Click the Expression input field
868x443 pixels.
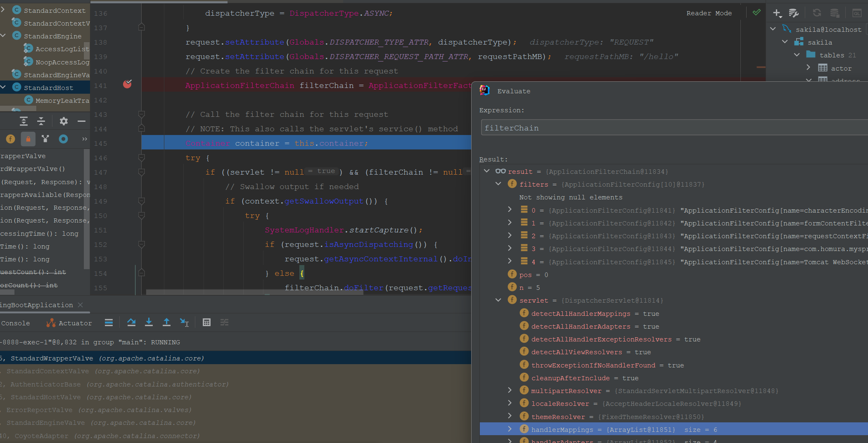click(674, 128)
